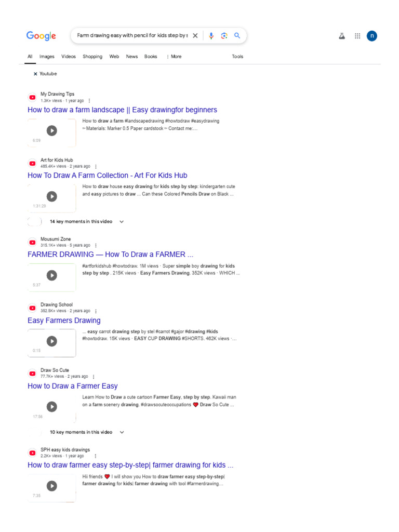Image resolution: width=399 pixels, height=532 pixels.
Task: Switch to the Videos tab
Action: pos(69,57)
